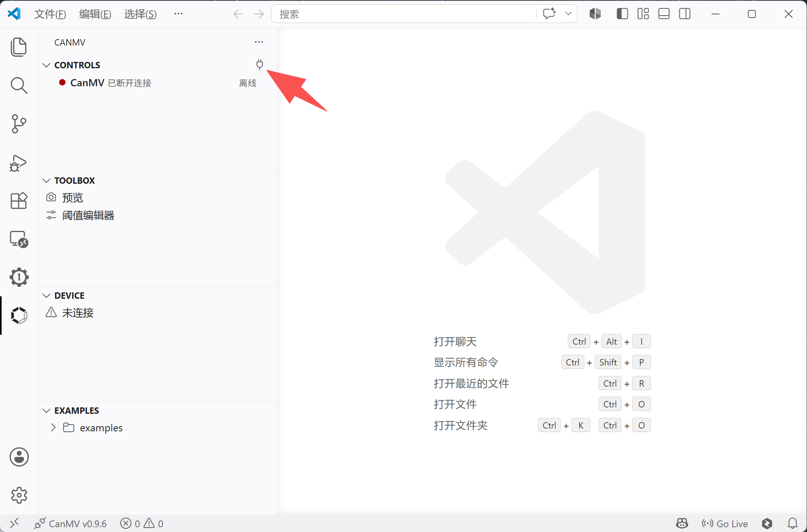Image resolution: width=807 pixels, height=532 pixels.
Task: Show more menu bar items (...)
Action: 179,14
